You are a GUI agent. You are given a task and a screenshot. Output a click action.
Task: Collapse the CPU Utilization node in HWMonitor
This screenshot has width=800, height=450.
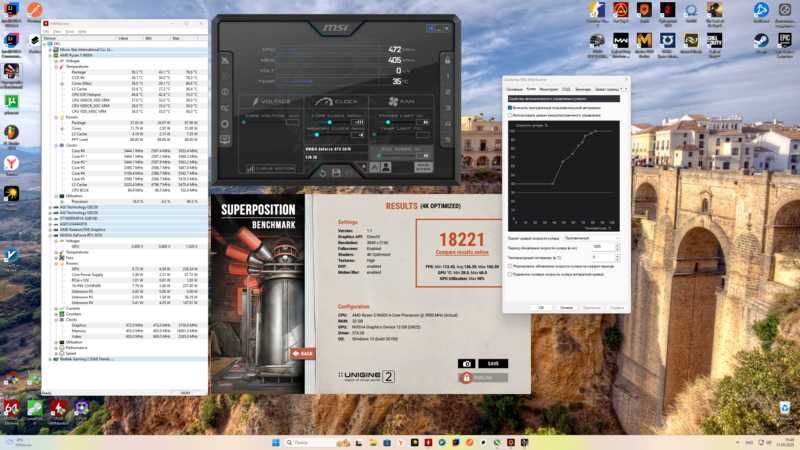pyautogui.click(x=56, y=196)
